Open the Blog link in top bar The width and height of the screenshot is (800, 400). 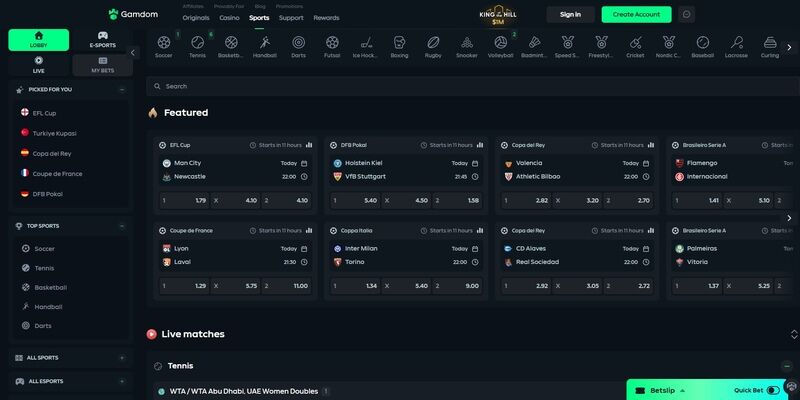point(260,7)
